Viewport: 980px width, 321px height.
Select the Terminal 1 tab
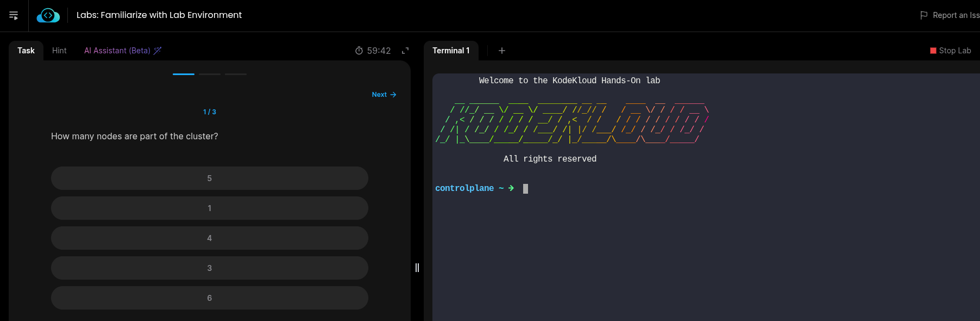[450, 51]
